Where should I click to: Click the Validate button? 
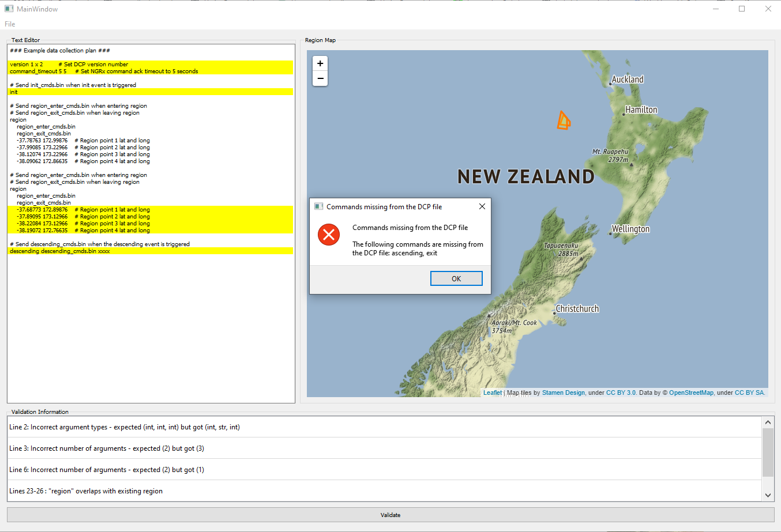coord(391,515)
